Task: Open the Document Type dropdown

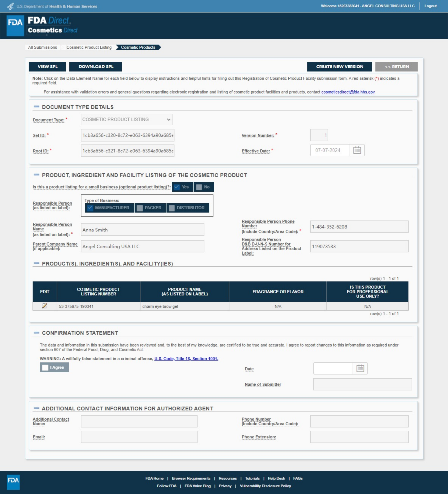Action: point(126,120)
